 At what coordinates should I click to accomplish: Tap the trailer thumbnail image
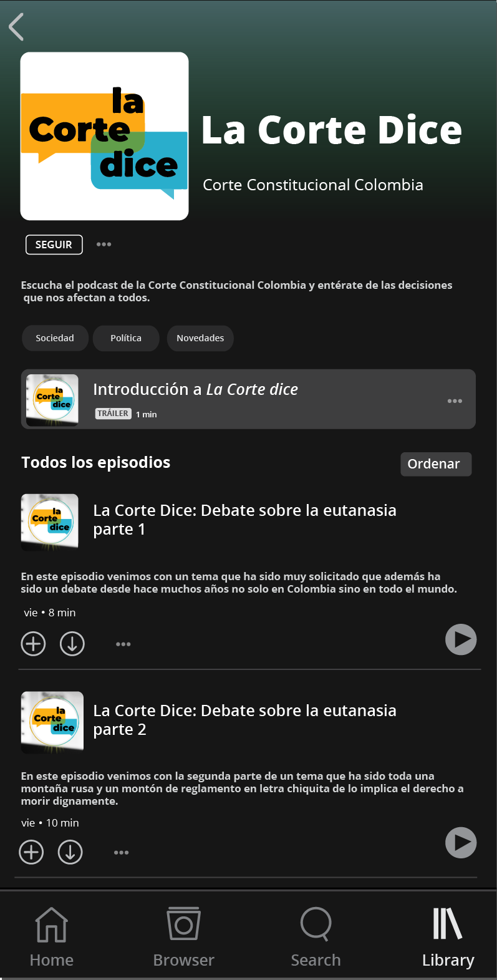[52, 400]
